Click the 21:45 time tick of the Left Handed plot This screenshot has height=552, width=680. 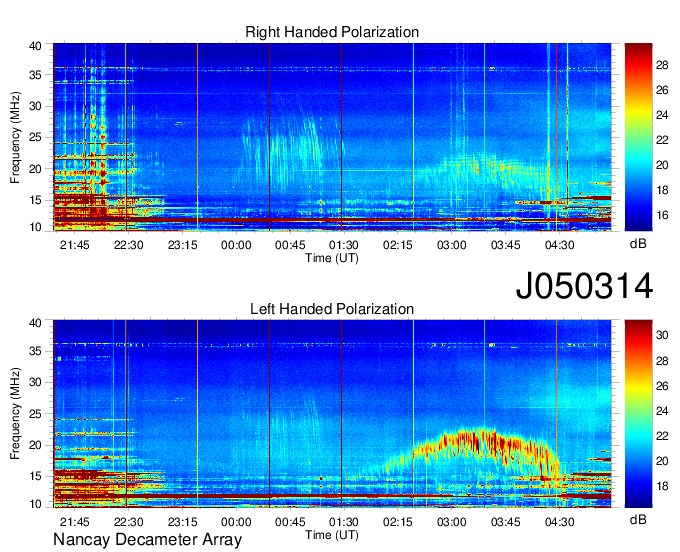click(x=75, y=522)
